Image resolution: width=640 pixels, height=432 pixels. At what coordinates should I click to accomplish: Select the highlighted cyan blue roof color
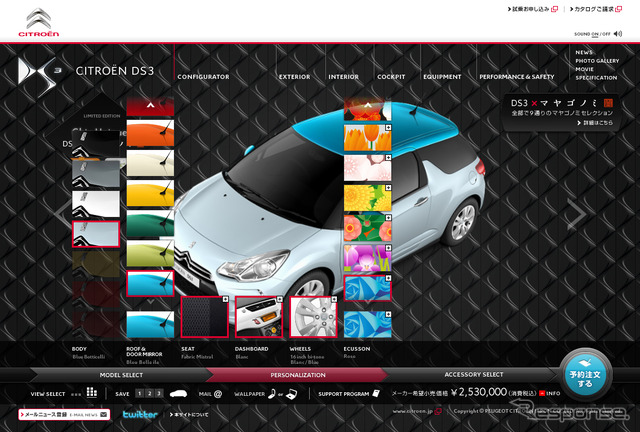pos(150,283)
